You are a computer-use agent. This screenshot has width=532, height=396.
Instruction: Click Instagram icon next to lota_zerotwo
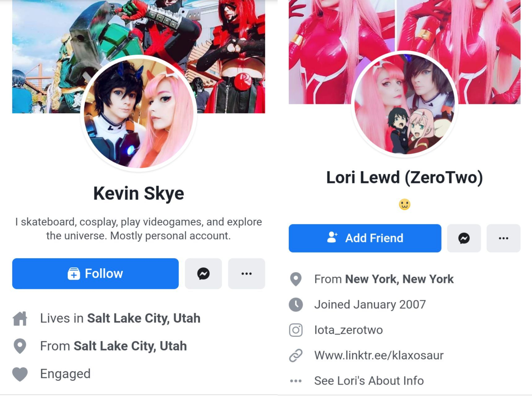(x=296, y=330)
